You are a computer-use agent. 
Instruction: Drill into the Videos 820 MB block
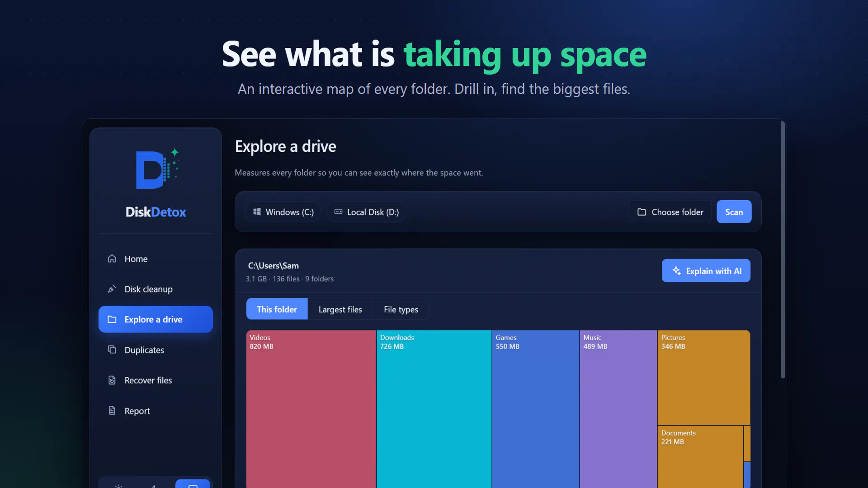coord(311,409)
